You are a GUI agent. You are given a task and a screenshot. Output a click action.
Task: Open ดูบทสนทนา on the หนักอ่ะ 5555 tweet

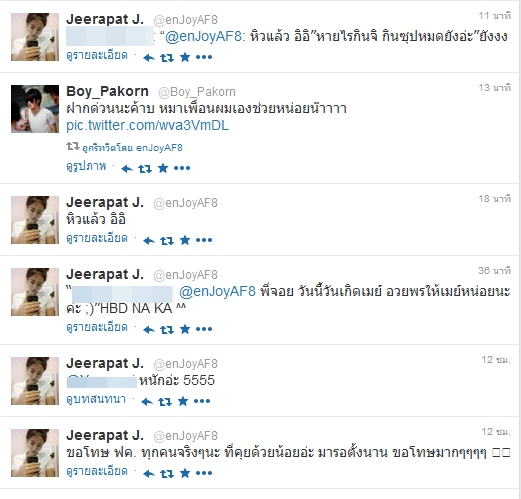96,399
